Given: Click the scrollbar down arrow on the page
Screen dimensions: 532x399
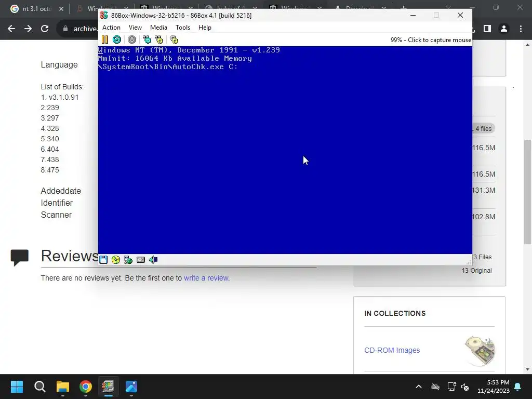Looking at the screenshot, I should (527, 369).
